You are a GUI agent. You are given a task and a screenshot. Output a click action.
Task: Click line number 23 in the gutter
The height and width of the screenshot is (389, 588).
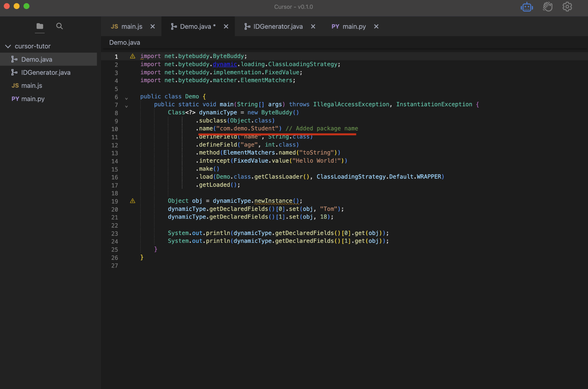click(114, 234)
